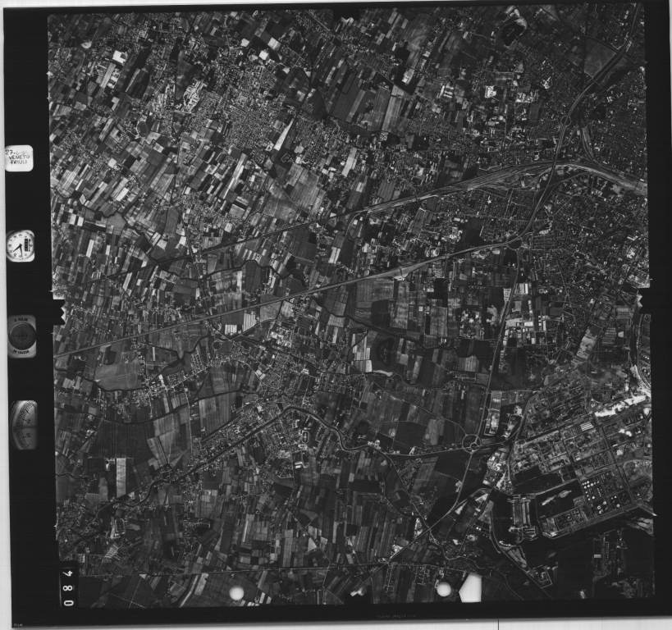Click the right edge fiducial notch mark

click(x=642, y=301)
